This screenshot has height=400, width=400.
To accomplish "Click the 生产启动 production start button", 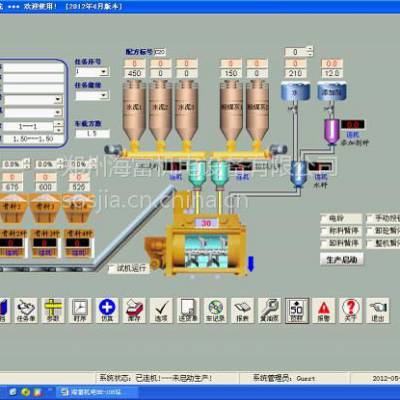I will point(342,259).
